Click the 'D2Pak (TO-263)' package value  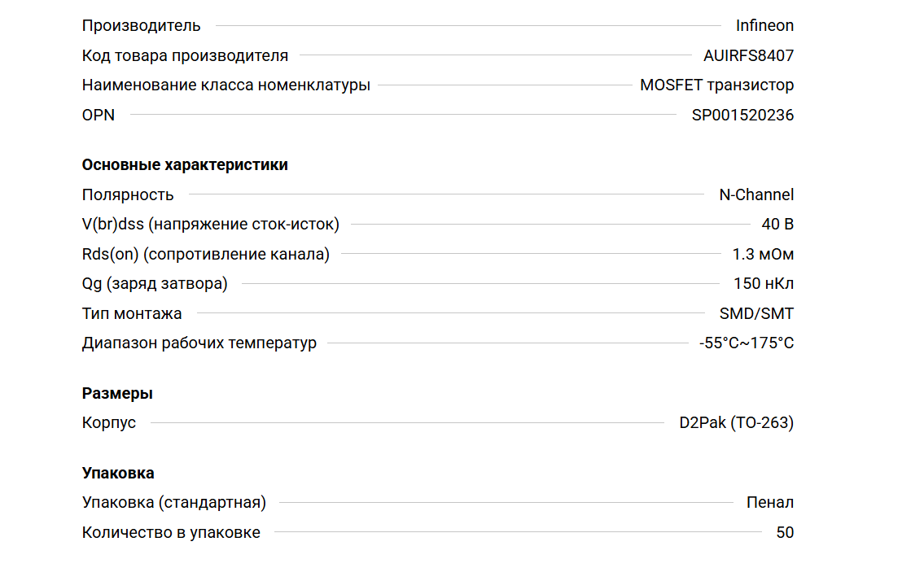click(736, 423)
